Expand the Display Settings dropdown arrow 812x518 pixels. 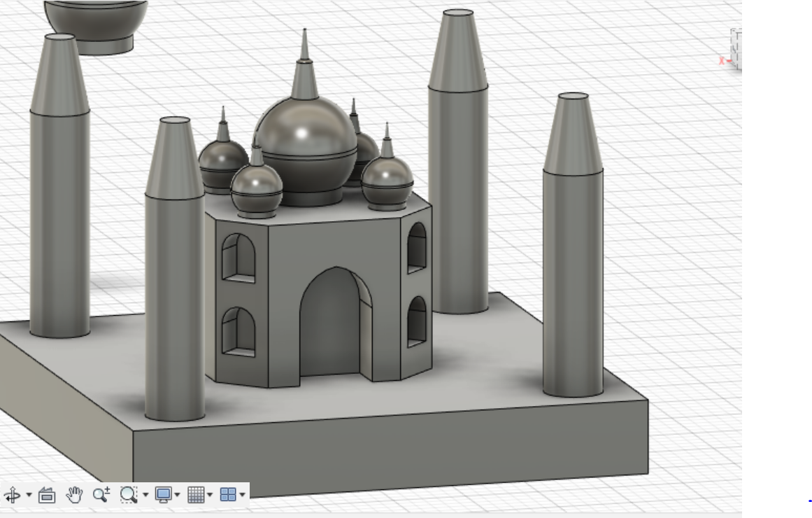pos(178,495)
